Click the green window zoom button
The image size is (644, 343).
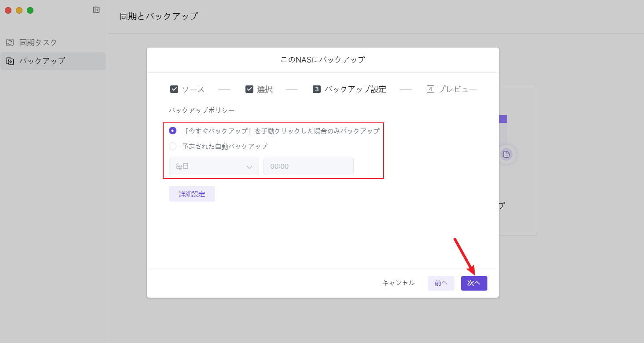tap(30, 10)
